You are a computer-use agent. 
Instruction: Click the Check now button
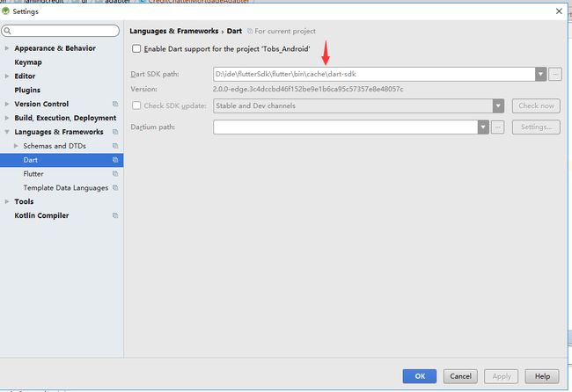pyautogui.click(x=536, y=106)
